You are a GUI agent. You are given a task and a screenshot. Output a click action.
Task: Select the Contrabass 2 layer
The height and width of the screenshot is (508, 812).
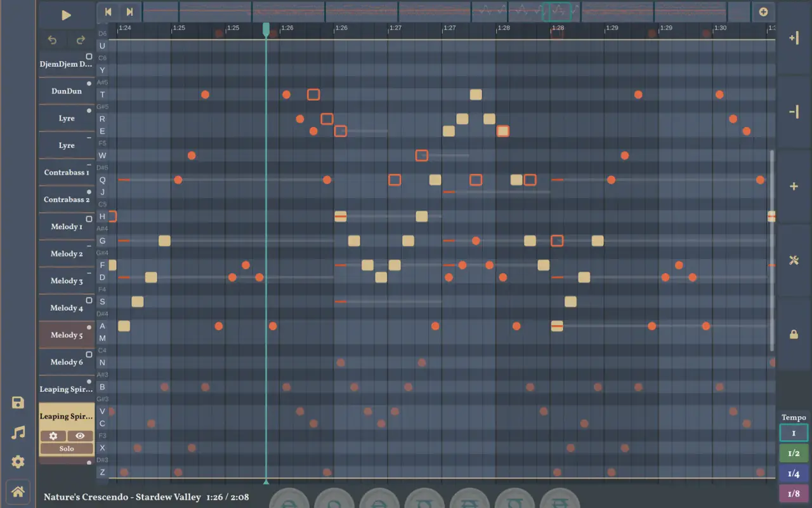[67, 199]
